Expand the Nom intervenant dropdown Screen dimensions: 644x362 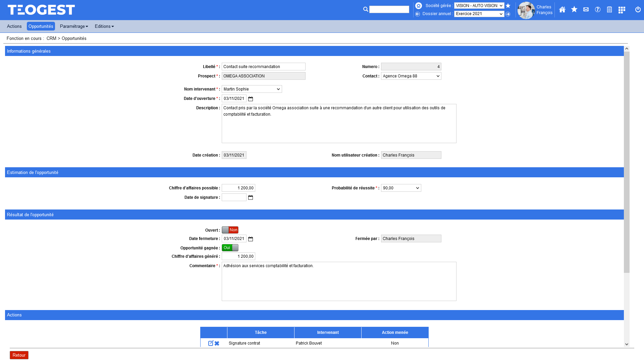click(x=252, y=89)
